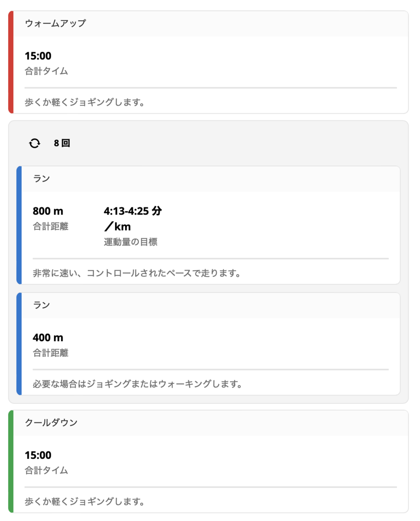Select the 8回 repeat count label

62,143
